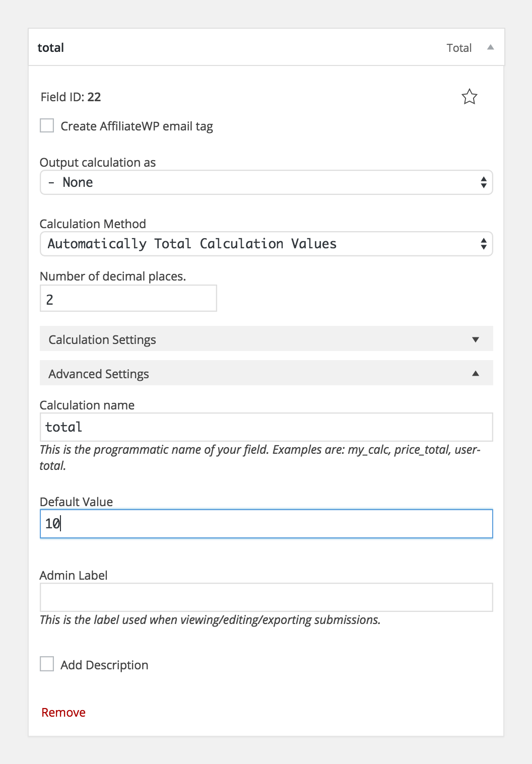The width and height of the screenshot is (532, 764).
Task: Click the Remove link
Action: point(63,712)
